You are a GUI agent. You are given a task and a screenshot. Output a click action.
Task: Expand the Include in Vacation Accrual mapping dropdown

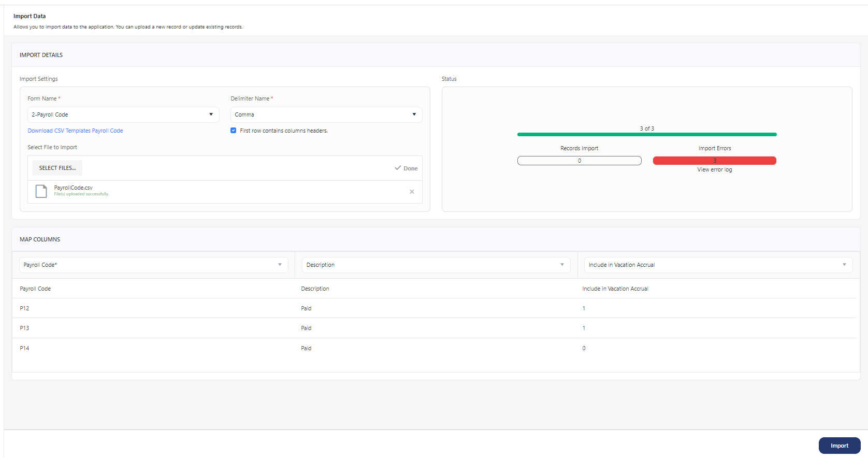718,265
